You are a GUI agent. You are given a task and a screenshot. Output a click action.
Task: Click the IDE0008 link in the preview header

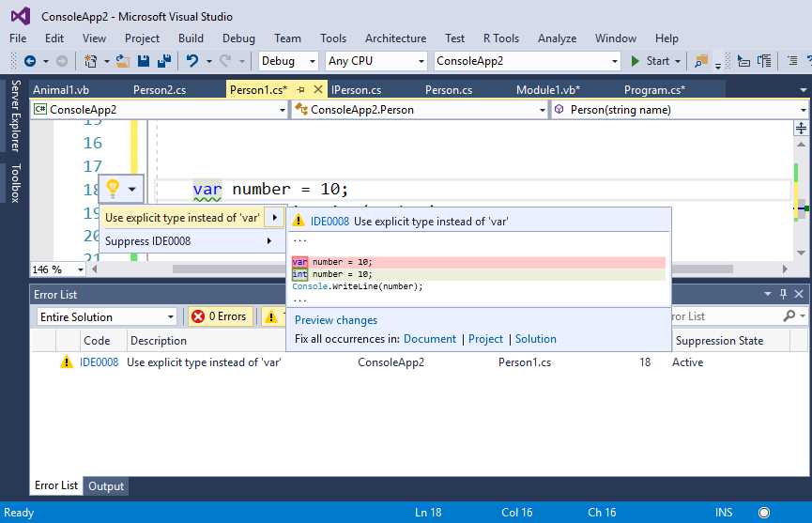(329, 222)
